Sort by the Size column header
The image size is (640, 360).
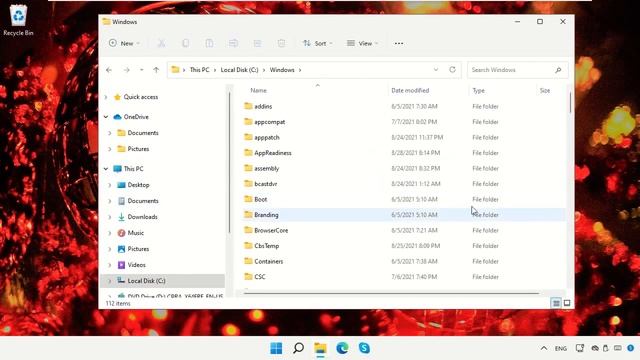click(545, 91)
